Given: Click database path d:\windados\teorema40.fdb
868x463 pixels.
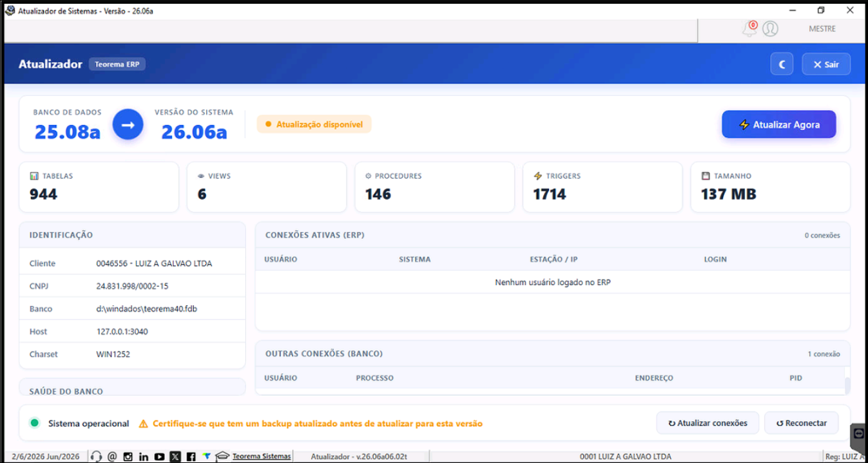Looking at the screenshot, I should coord(146,309).
